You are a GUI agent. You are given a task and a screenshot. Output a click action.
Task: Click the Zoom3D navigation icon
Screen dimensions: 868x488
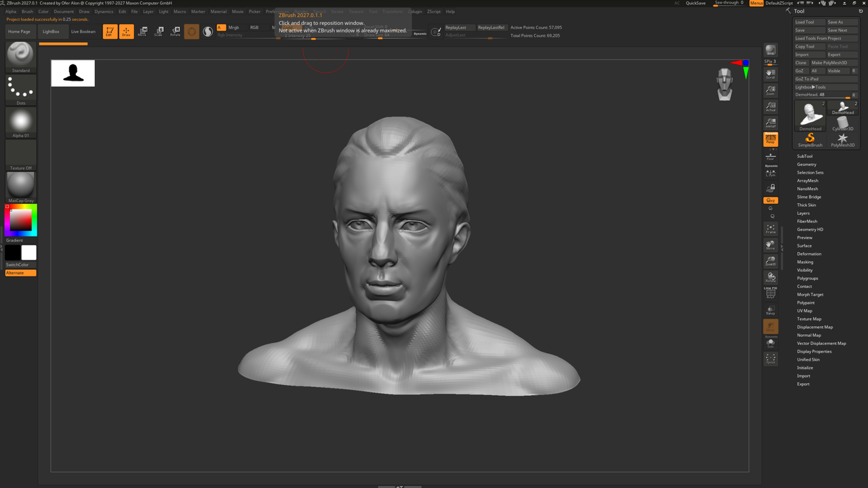coord(770,262)
